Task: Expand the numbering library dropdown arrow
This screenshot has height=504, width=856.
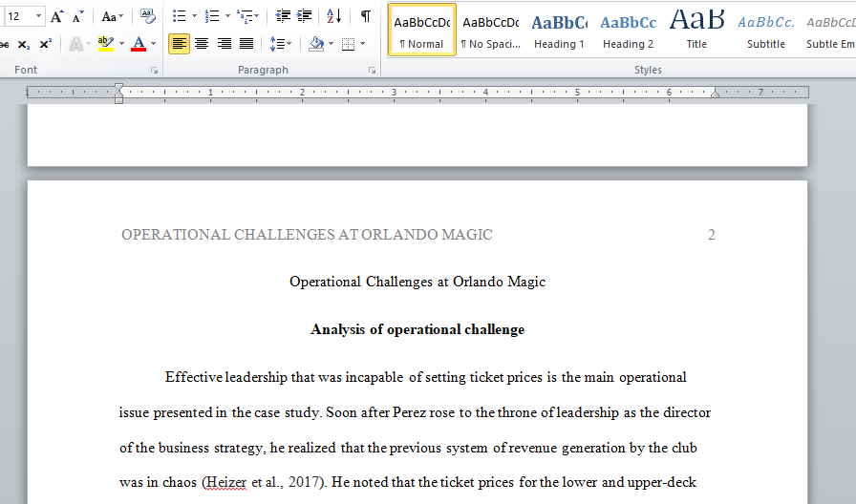Action: point(227,16)
